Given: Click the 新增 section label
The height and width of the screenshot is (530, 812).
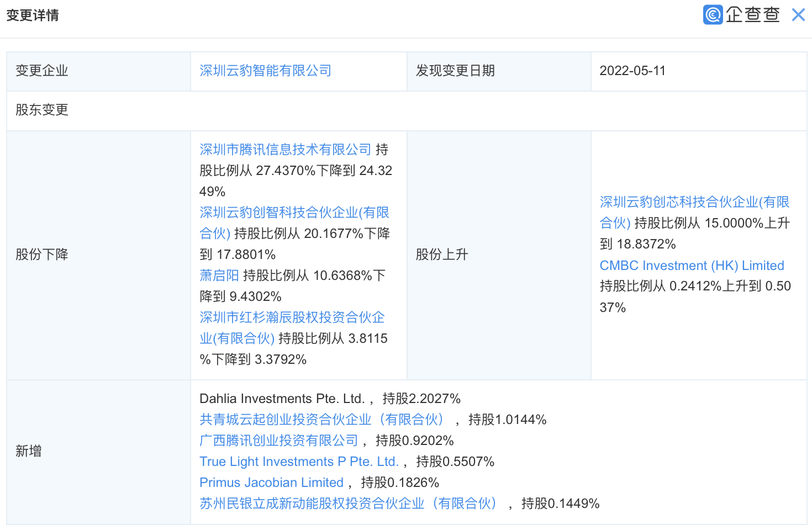Looking at the screenshot, I should point(29,451).
